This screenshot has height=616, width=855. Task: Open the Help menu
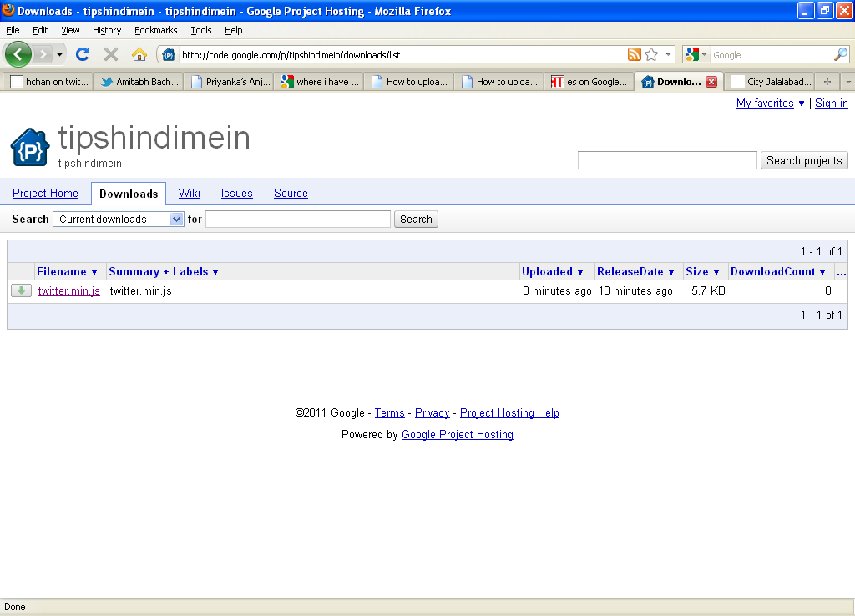[234, 30]
